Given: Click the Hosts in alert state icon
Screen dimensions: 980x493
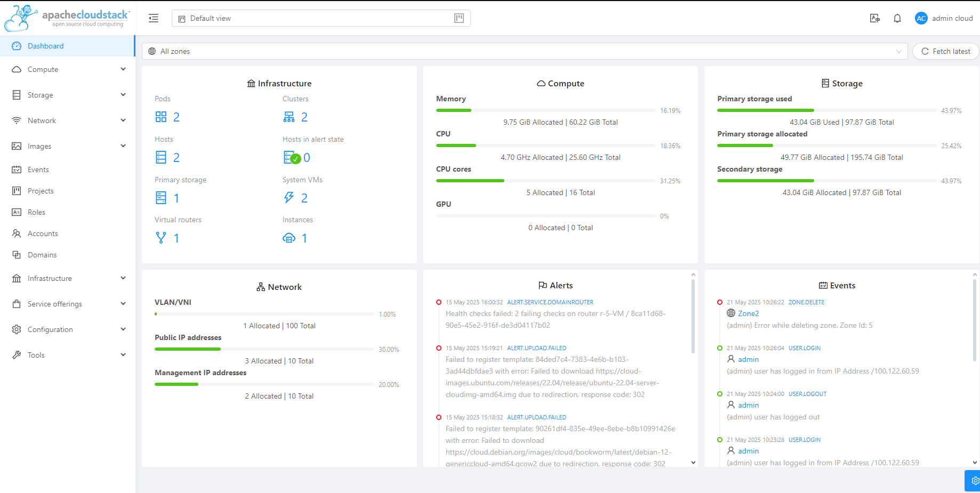Looking at the screenshot, I should pyautogui.click(x=292, y=157).
